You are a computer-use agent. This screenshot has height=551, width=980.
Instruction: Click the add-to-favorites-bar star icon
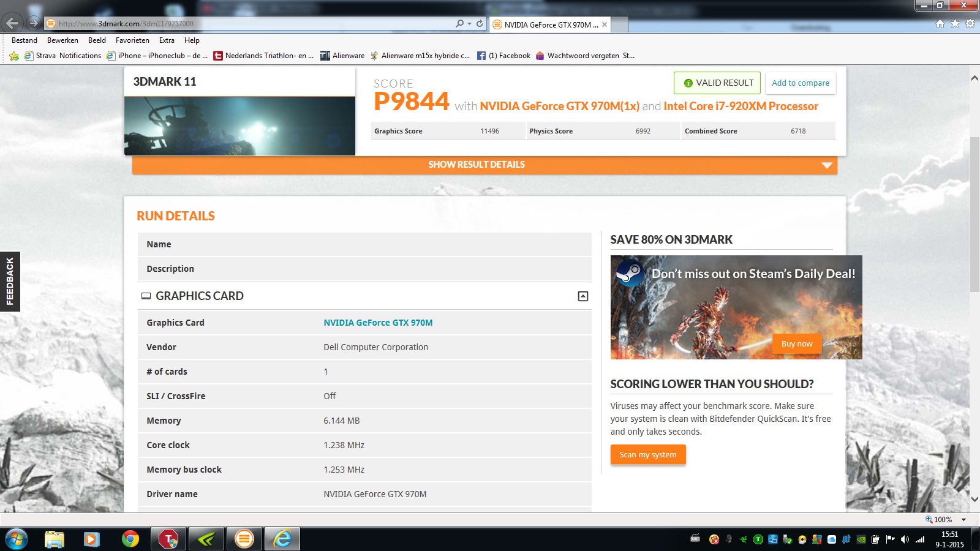[x=14, y=56]
